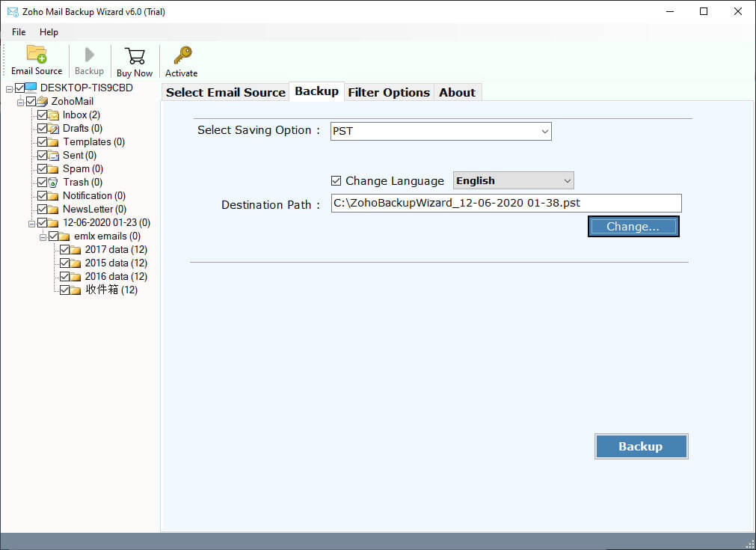Image resolution: width=756 pixels, height=550 pixels.
Task: Toggle the Drafts (0) checkbox
Action: click(x=42, y=129)
